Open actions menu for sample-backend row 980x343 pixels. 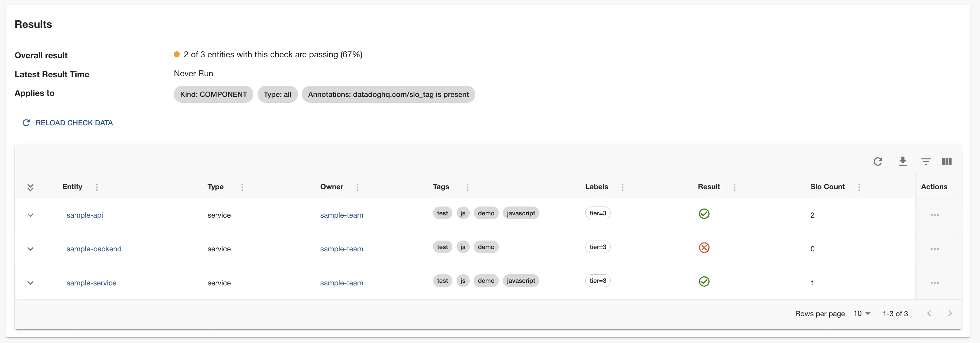(x=935, y=249)
